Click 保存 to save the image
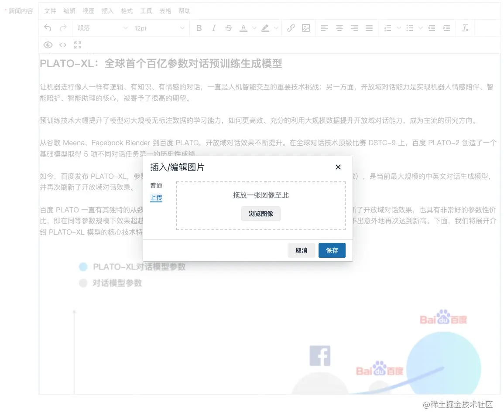 tap(332, 250)
